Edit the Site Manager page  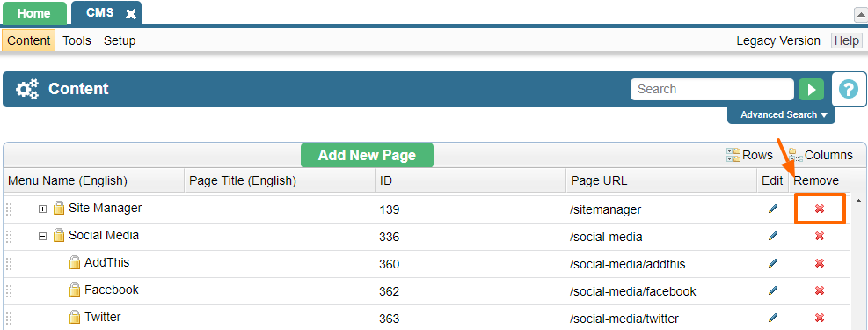click(773, 209)
